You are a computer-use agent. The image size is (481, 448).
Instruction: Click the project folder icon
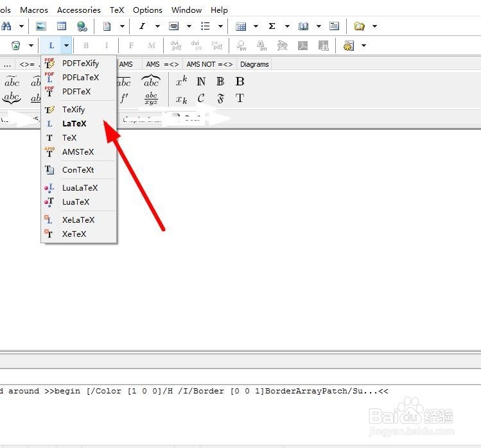(x=359, y=26)
